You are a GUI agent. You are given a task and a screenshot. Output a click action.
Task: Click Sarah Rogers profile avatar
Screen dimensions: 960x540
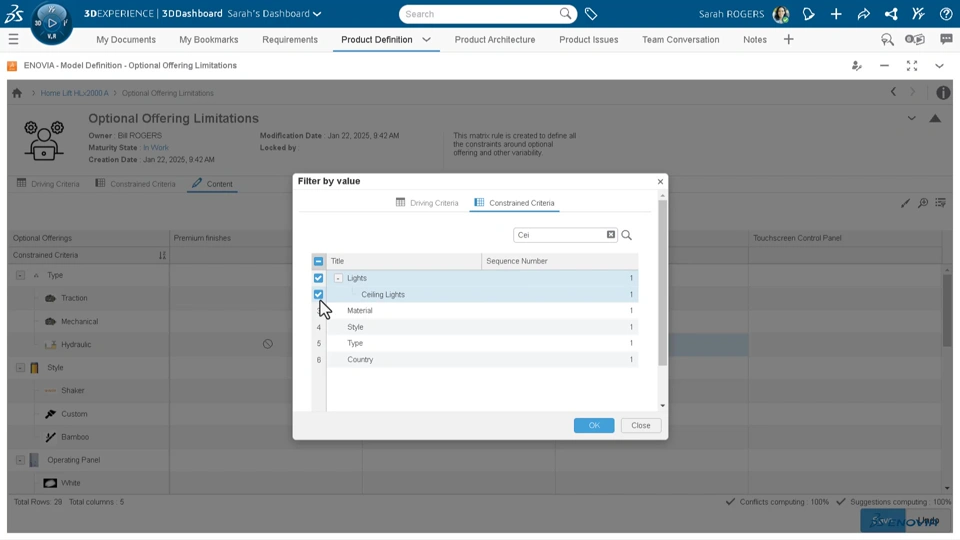(781, 13)
